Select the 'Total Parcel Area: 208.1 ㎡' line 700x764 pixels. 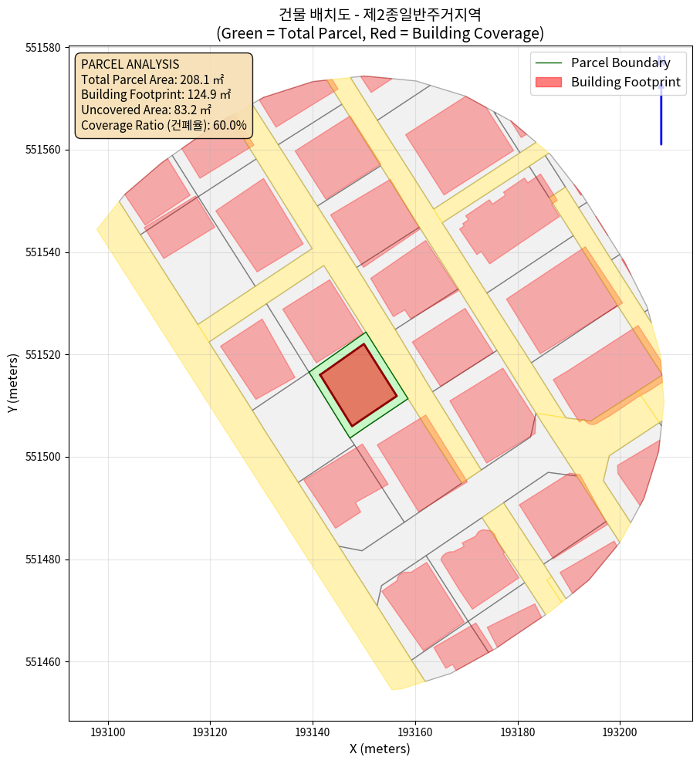point(152,79)
